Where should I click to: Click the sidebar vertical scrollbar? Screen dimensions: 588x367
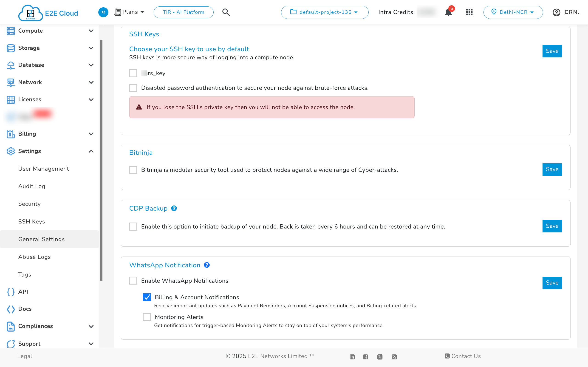point(101,160)
